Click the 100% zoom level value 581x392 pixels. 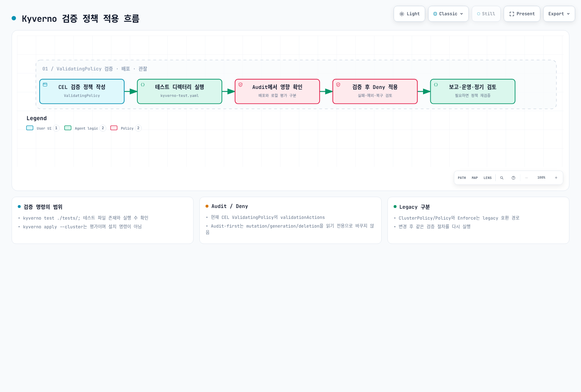tap(541, 178)
